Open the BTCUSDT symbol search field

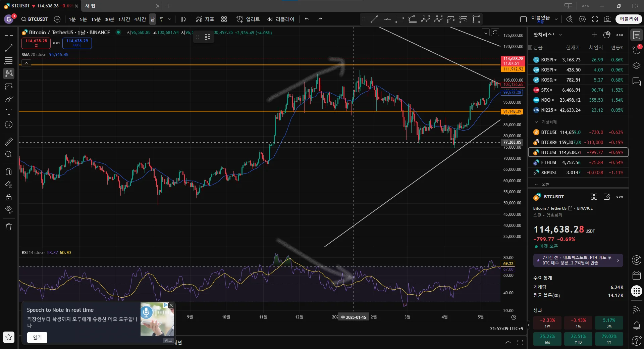pos(35,19)
